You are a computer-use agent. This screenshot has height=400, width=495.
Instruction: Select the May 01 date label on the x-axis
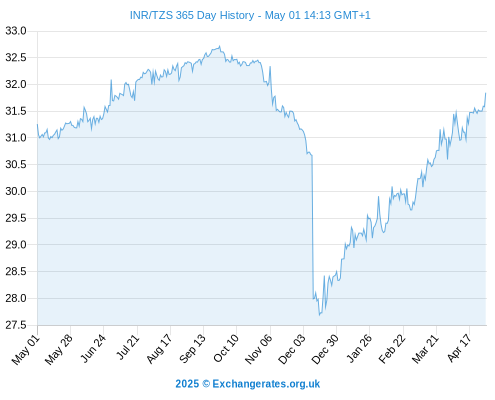pyautogui.click(x=26, y=349)
